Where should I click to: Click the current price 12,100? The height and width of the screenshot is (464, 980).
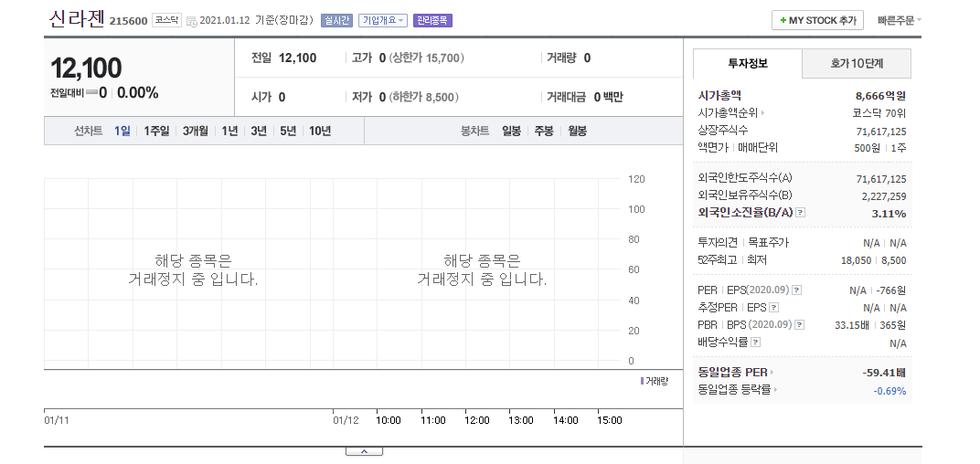click(86, 69)
